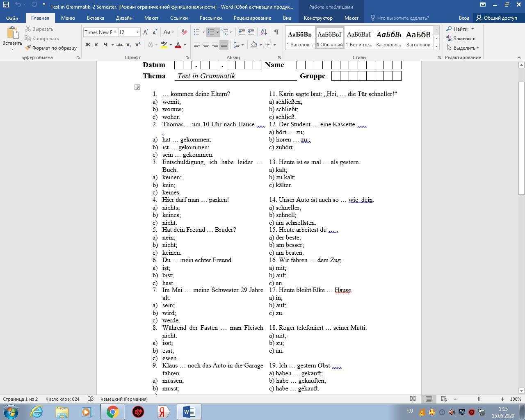Click the table move handle beside question 1
The height and width of the screenshot is (420, 525).
click(x=137, y=87)
